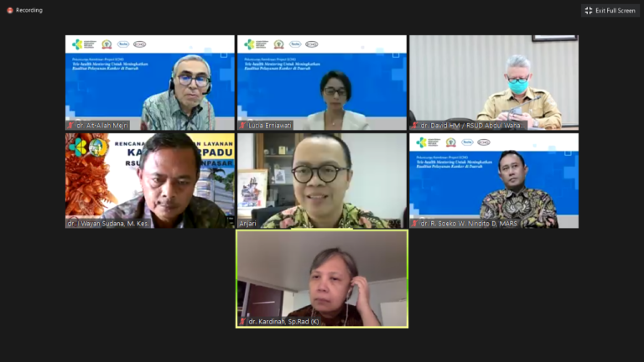Select dr. David HM's video tile
Viewport: 644px width, 362px height.
click(x=494, y=82)
